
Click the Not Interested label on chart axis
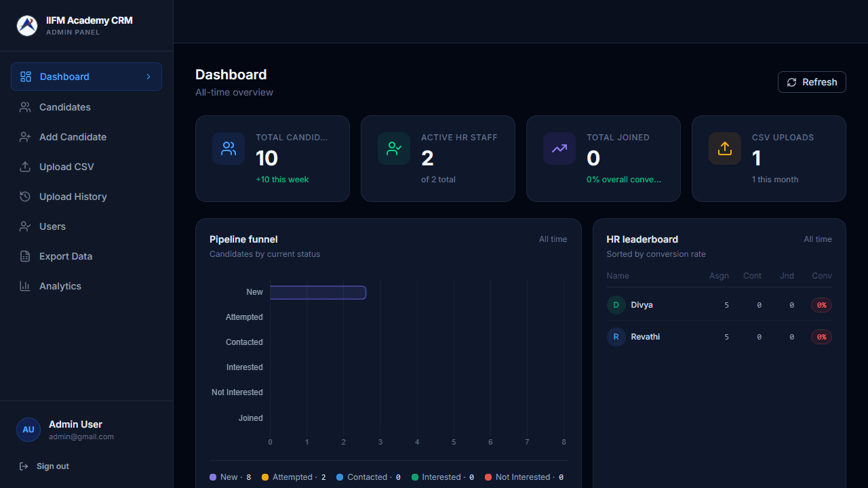click(x=237, y=392)
